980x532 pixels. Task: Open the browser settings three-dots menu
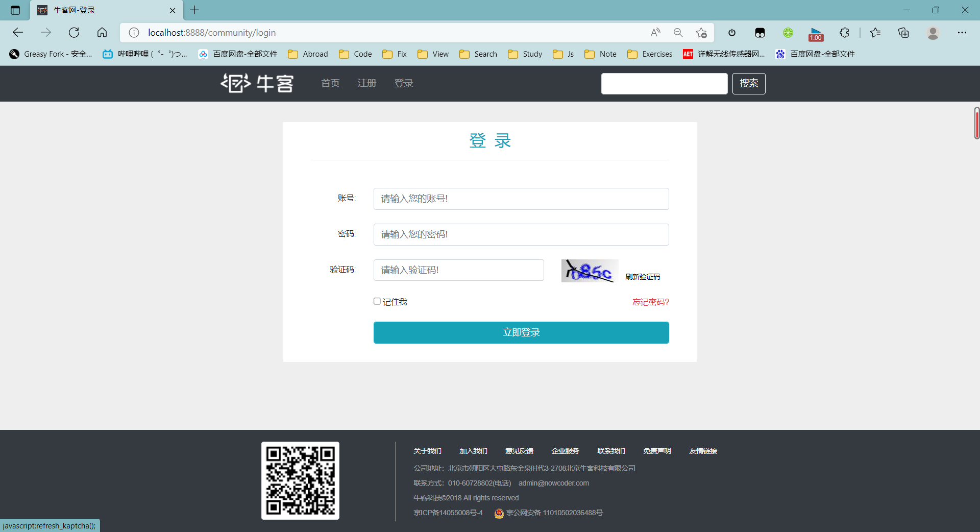click(x=962, y=33)
